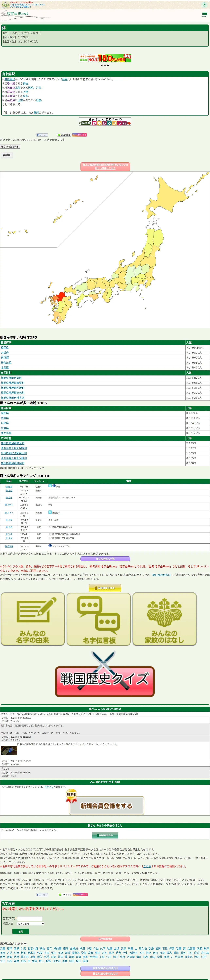This screenshot has width=210, height=980.
Task: Follow the 問い合わせ窓口 link
Action: tap(162, 575)
